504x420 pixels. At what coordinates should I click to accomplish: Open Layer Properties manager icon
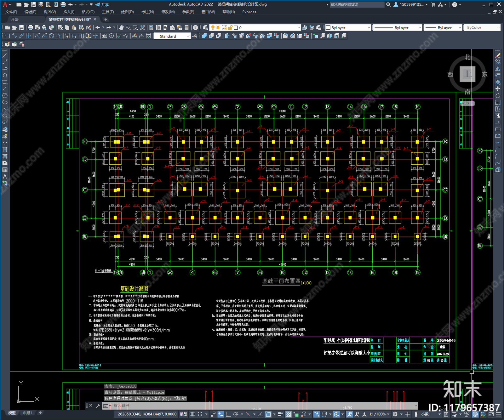tap(206, 28)
